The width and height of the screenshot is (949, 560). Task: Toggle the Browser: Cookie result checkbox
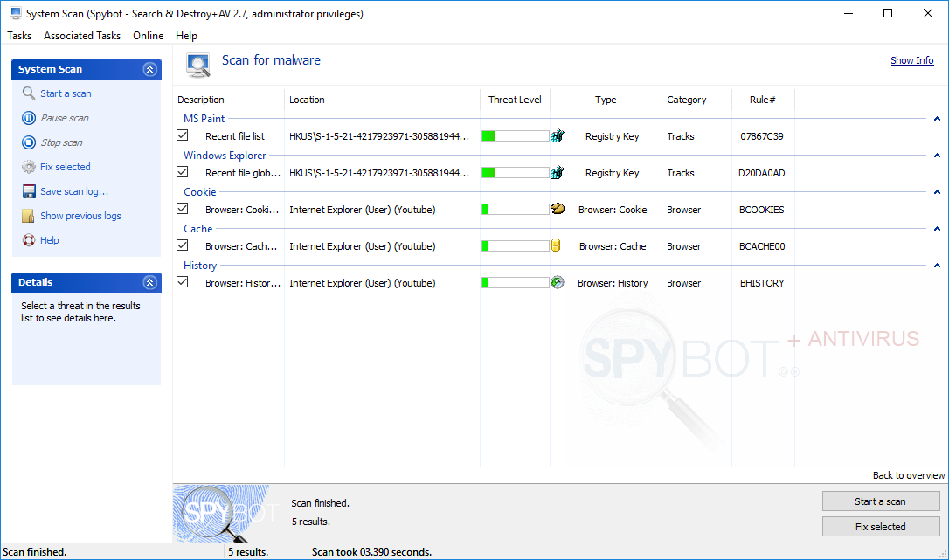tap(182, 208)
